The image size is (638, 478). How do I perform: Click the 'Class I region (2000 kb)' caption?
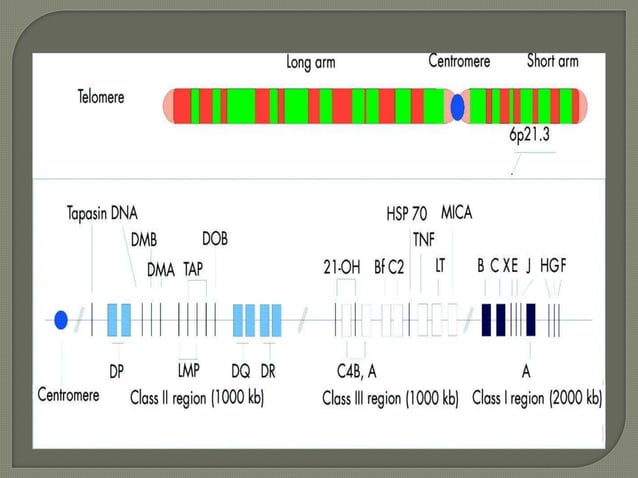point(537,398)
